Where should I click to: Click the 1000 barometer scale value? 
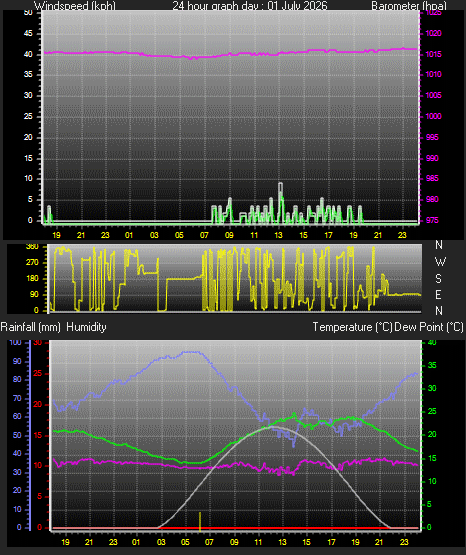click(x=433, y=116)
